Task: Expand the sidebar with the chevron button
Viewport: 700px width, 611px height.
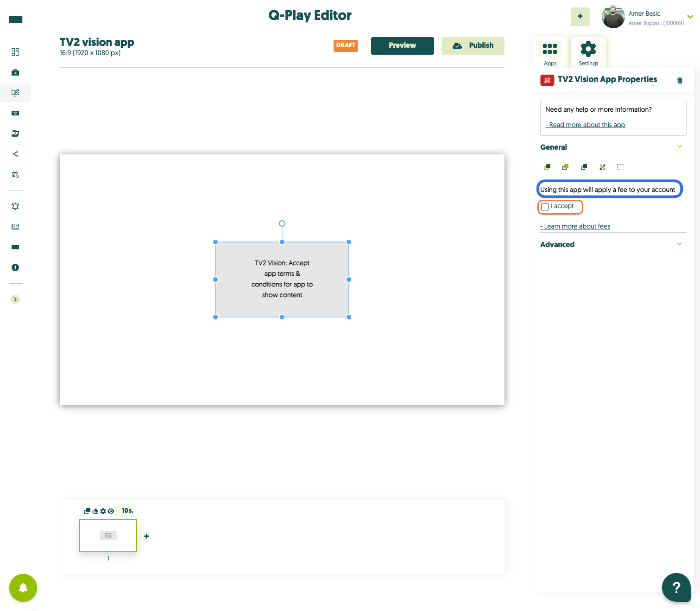Action: click(x=15, y=299)
